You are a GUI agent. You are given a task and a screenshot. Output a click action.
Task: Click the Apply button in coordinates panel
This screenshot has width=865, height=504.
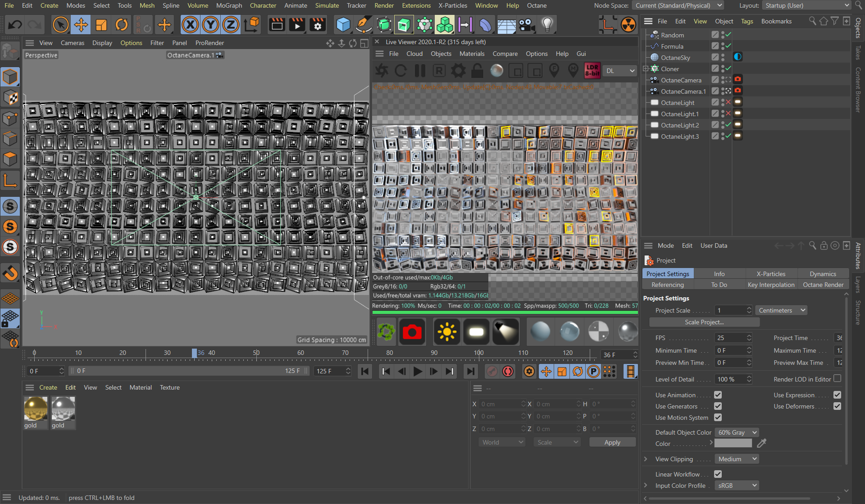(x=612, y=442)
